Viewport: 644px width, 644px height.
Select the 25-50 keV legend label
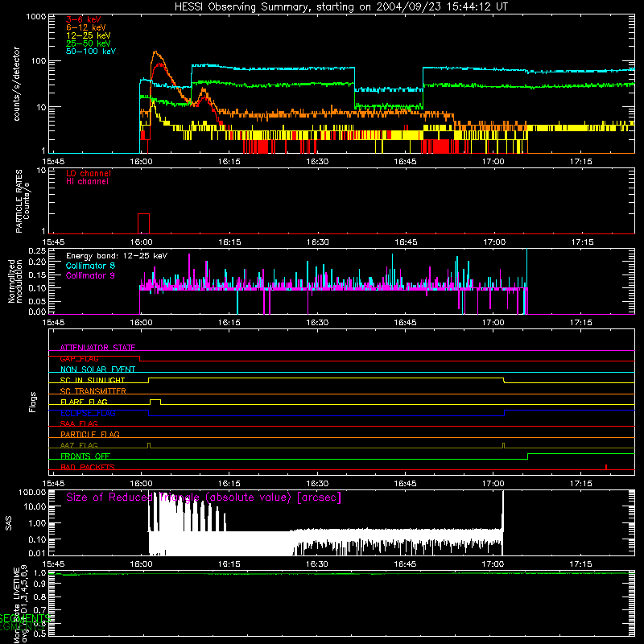pos(89,43)
